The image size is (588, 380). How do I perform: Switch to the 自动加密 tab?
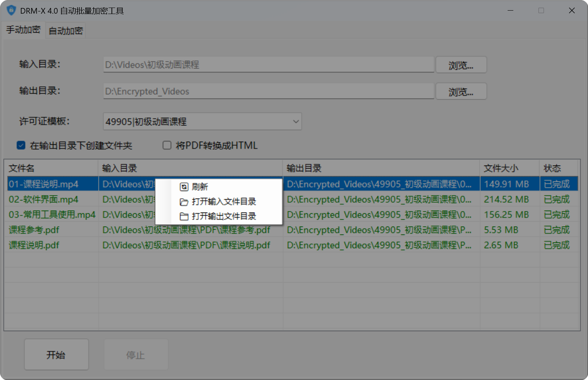66,31
